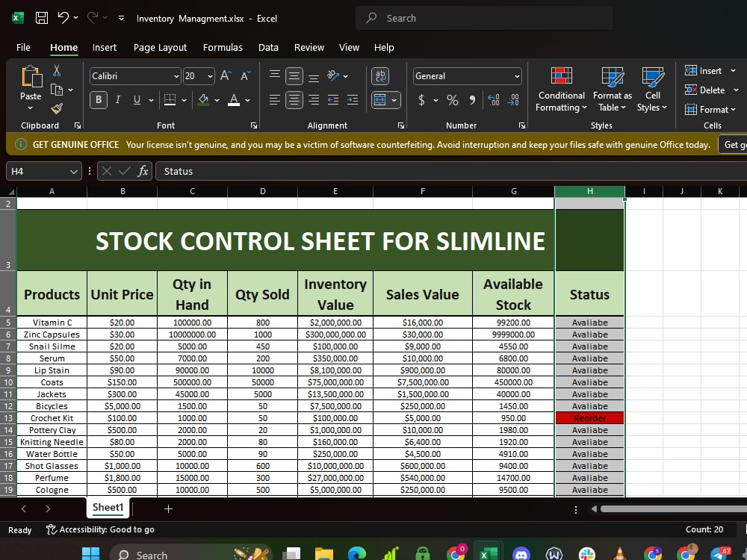Toggle Italic formatting

(x=118, y=99)
